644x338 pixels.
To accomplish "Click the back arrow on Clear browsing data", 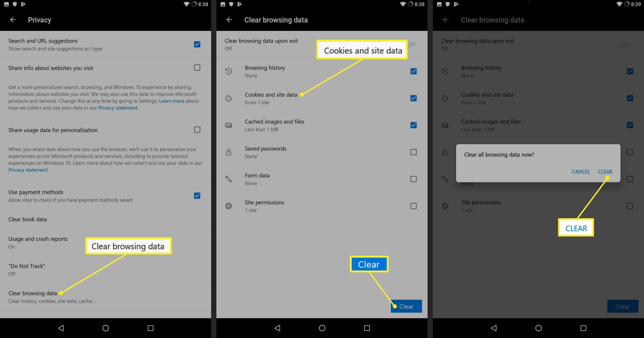I will 229,20.
